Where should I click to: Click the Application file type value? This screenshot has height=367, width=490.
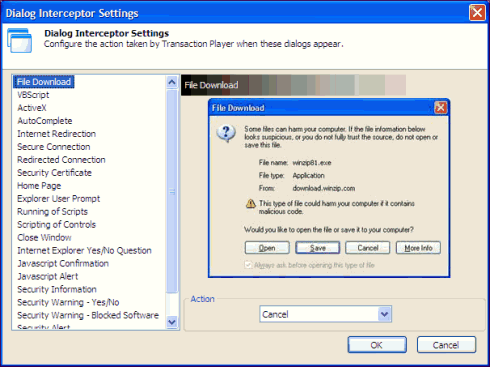pos(308,176)
